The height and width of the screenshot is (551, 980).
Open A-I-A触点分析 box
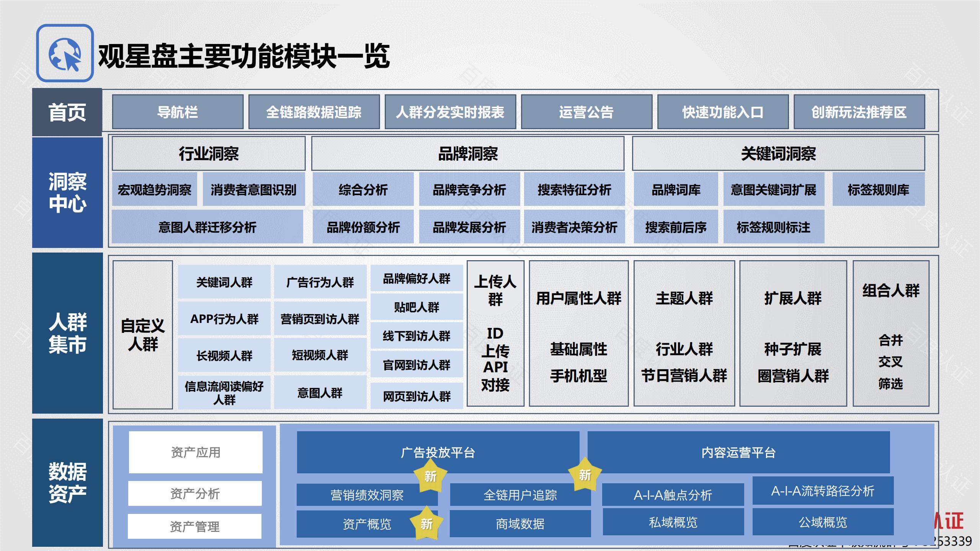click(x=673, y=495)
